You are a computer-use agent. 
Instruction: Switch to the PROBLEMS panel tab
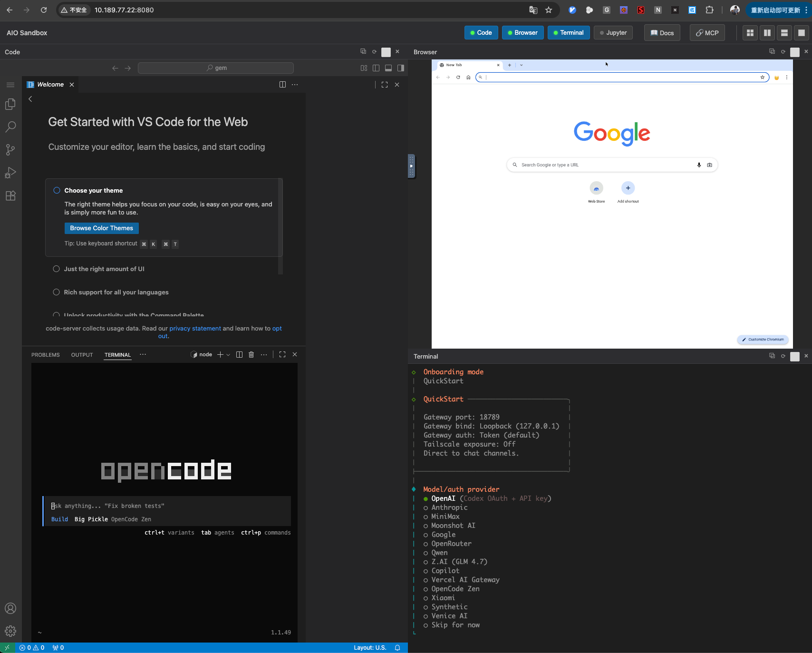click(46, 355)
